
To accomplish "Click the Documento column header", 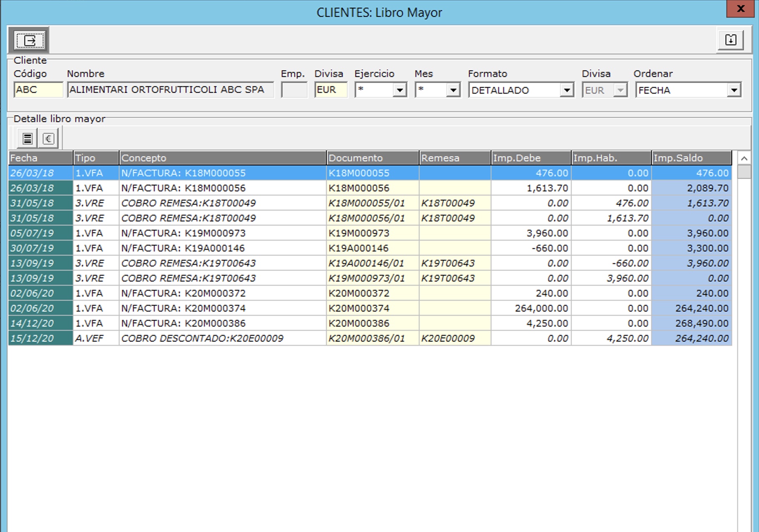I will (x=372, y=158).
